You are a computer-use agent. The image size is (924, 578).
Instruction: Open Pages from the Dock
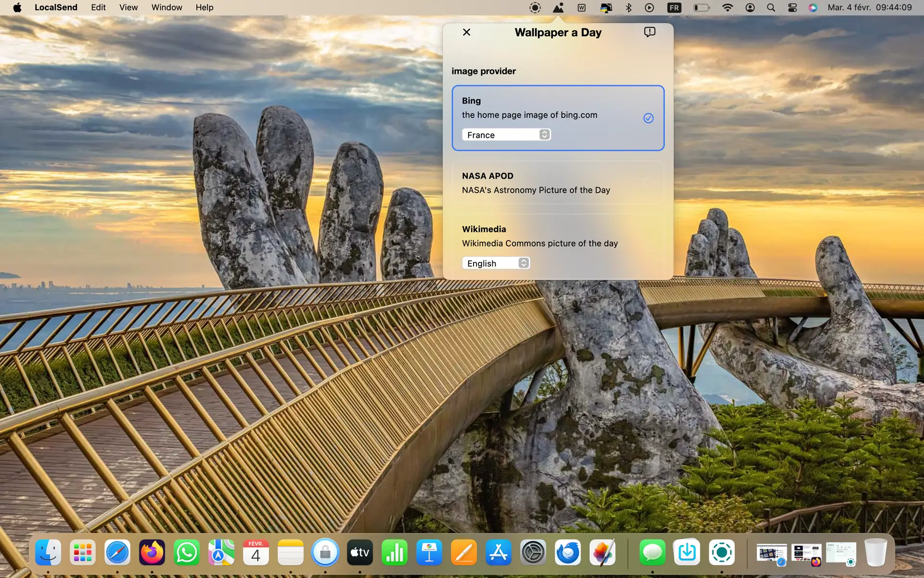point(464,552)
